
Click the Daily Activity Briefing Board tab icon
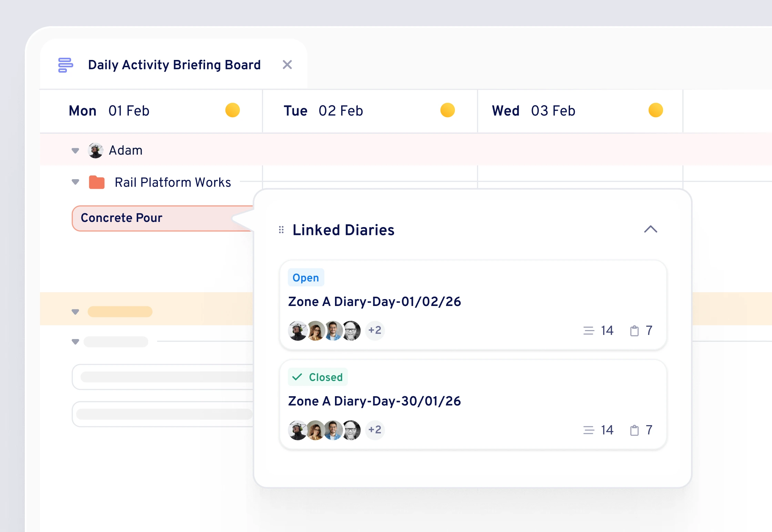coord(65,65)
